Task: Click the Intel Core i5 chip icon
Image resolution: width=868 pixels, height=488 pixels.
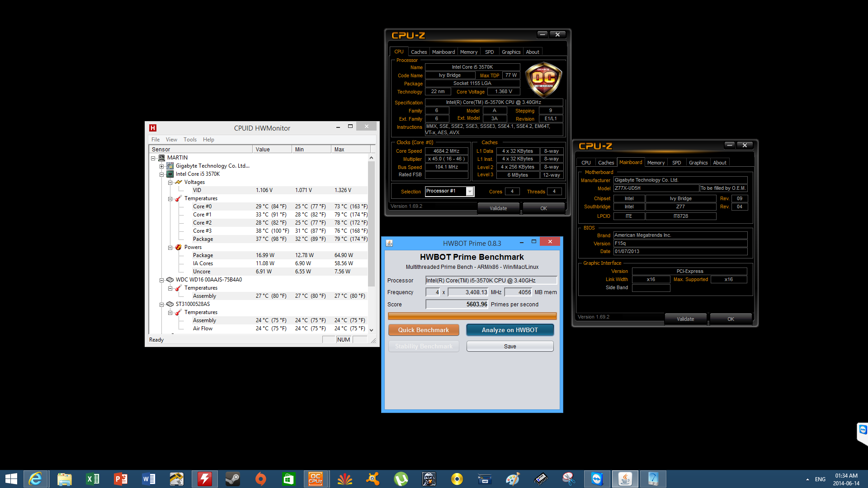Action: [x=170, y=174]
